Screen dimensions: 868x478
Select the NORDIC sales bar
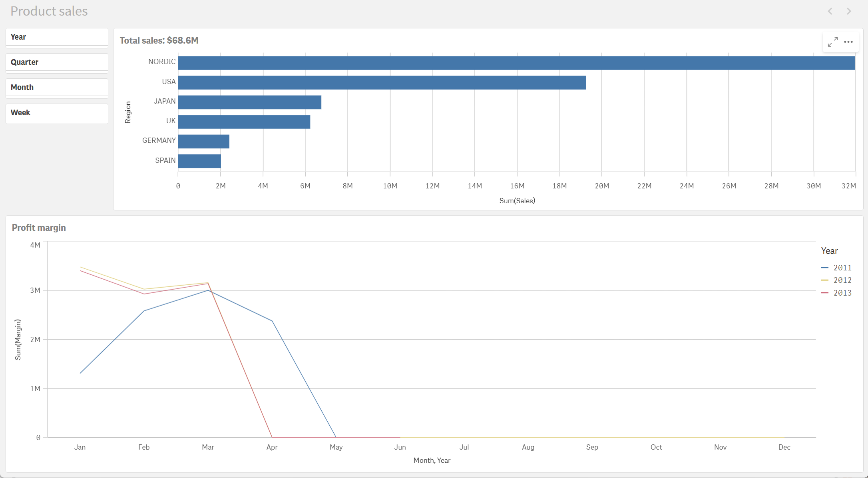516,63
